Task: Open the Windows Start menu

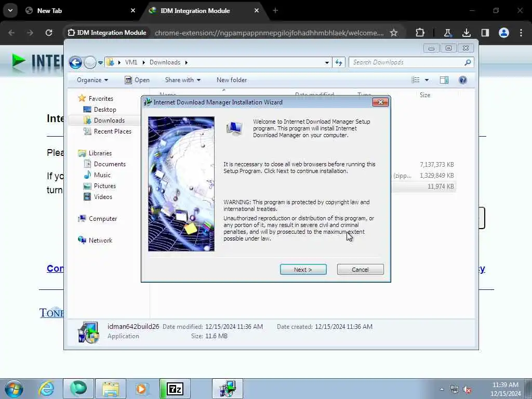Action: coord(14,389)
